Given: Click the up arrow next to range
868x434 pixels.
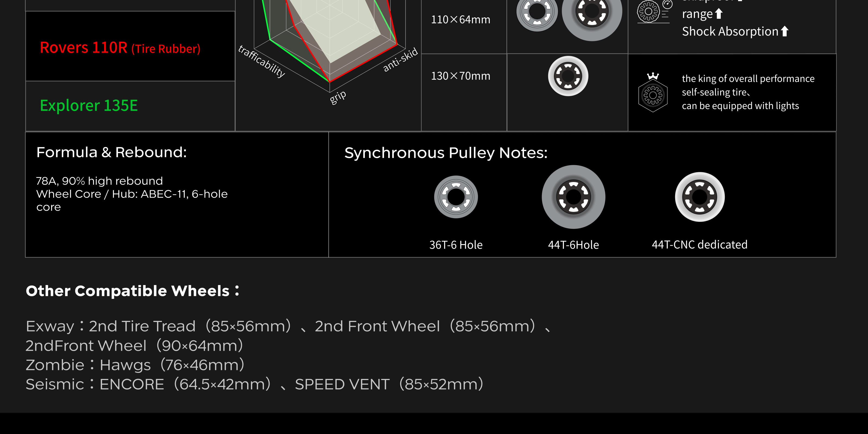Looking at the screenshot, I should coord(718,14).
